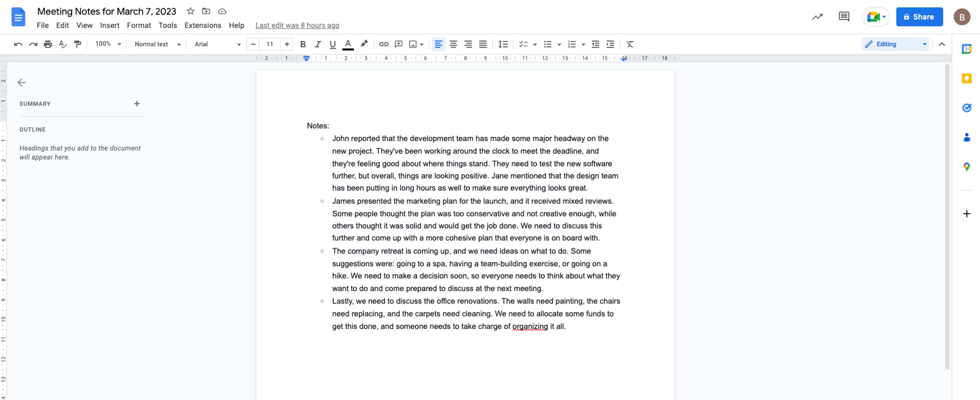Open Contacts side panel
The width and height of the screenshot is (980, 400).
966,137
